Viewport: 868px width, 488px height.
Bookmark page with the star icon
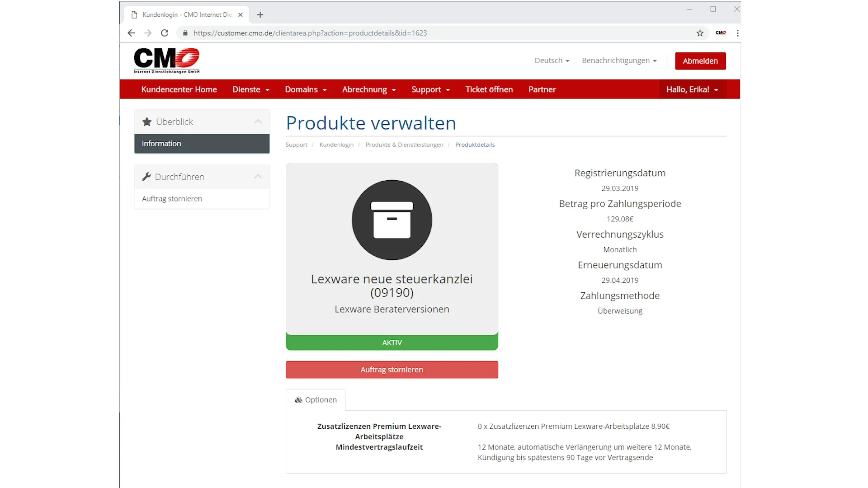point(700,33)
